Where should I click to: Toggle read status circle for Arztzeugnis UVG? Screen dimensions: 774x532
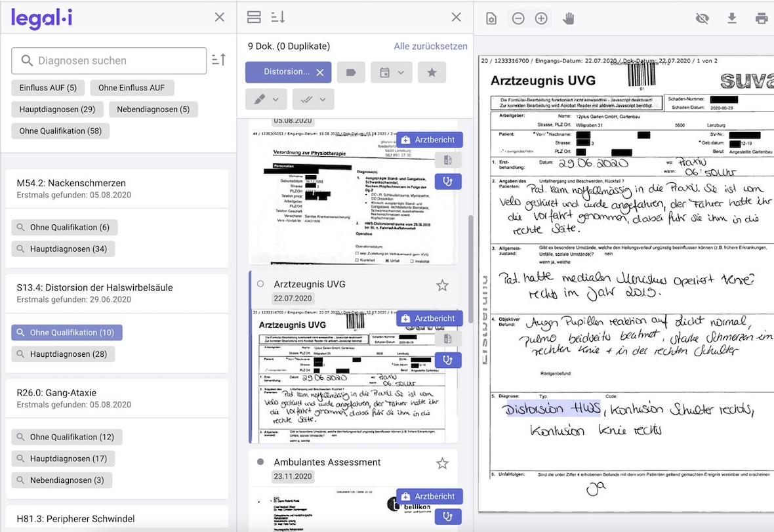(260, 284)
